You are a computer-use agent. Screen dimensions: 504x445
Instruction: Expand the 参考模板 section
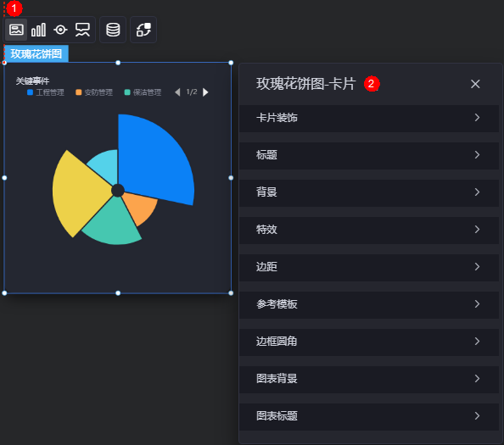click(x=369, y=304)
